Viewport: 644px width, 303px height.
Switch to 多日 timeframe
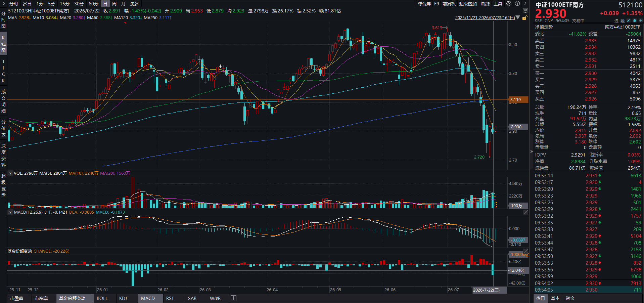27,4
